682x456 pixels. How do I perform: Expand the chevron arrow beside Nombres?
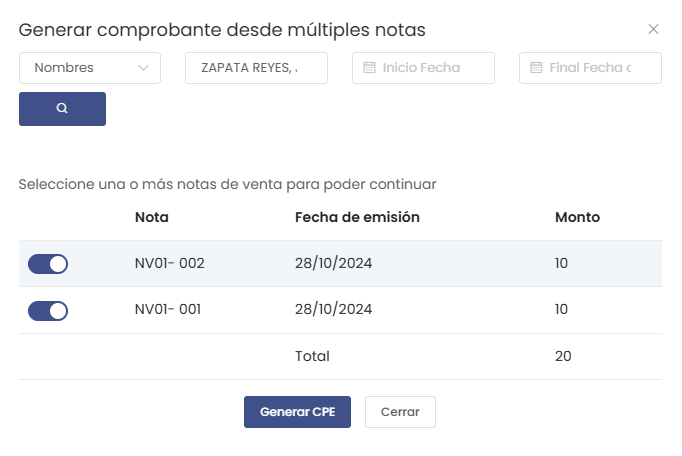pos(144,68)
